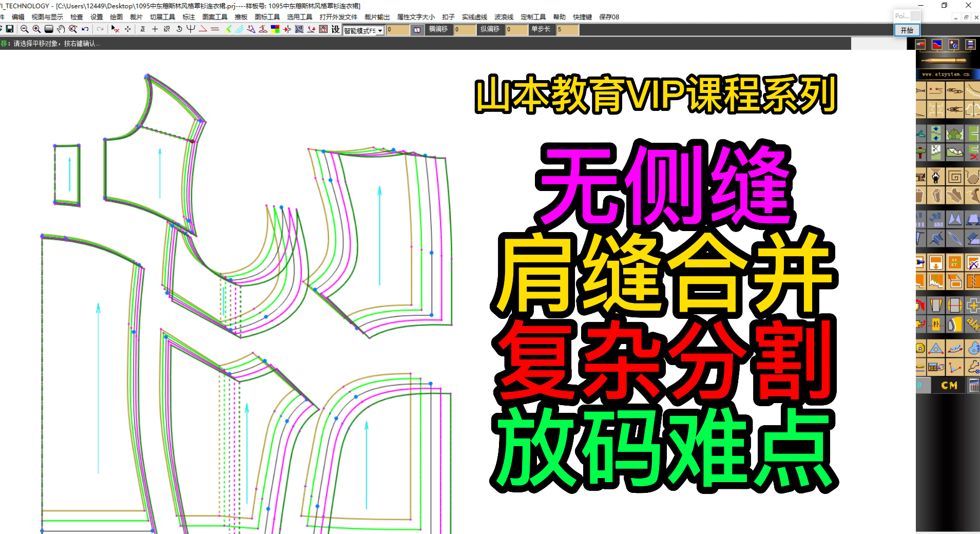This screenshot has width=980, height=534.
Task: Click the 单步长 value field showing 5
Action: point(568,30)
